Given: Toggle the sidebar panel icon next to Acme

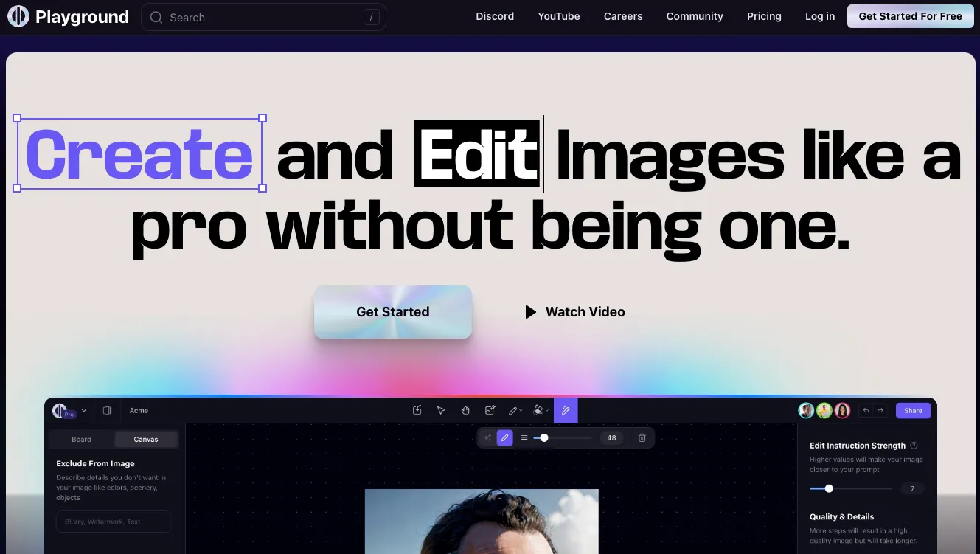Looking at the screenshot, I should pyautogui.click(x=107, y=410).
